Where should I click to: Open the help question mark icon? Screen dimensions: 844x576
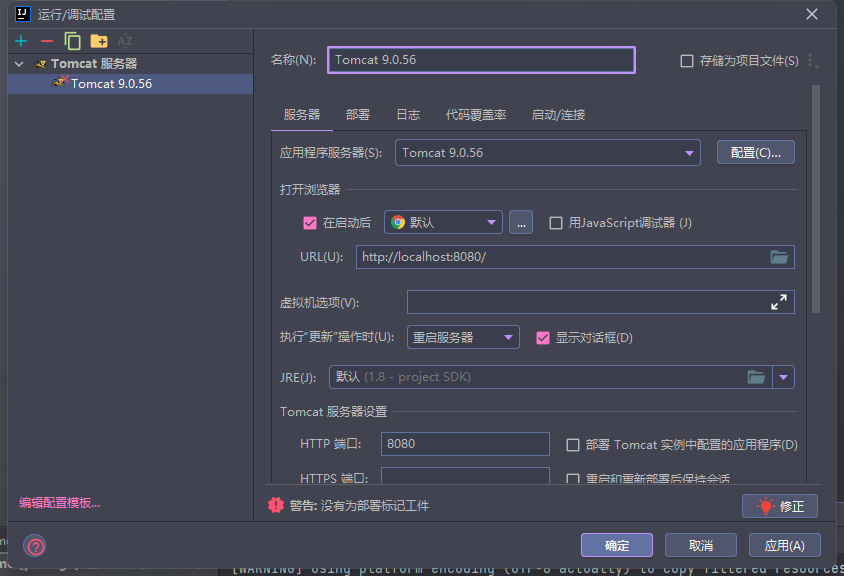pos(34,547)
